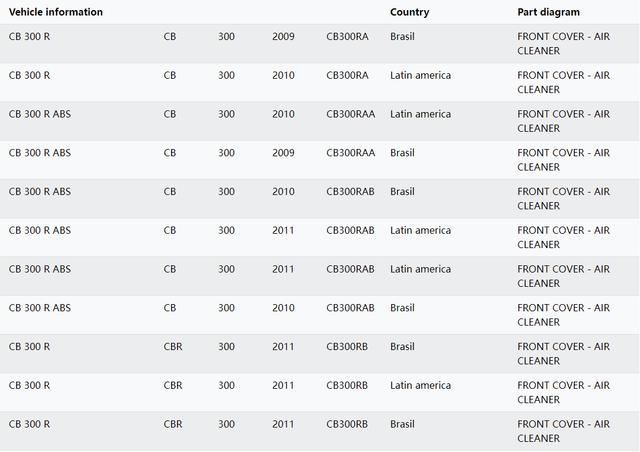Select the CB300RA code in the 2009 row
The width and height of the screenshot is (640, 452).
(x=347, y=37)
